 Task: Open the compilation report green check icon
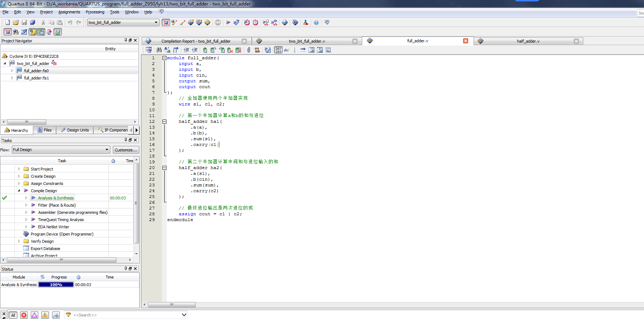pos(58,32)
